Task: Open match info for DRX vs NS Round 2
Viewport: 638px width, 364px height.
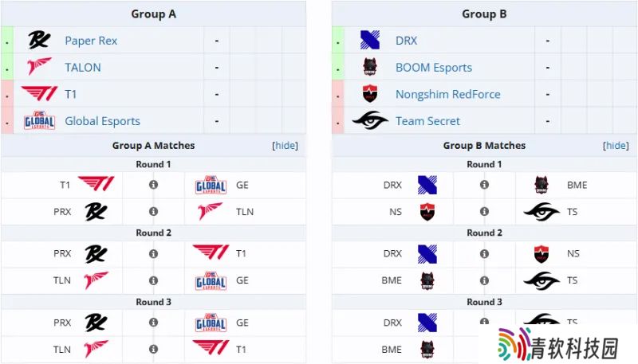Action: (484, 254)
